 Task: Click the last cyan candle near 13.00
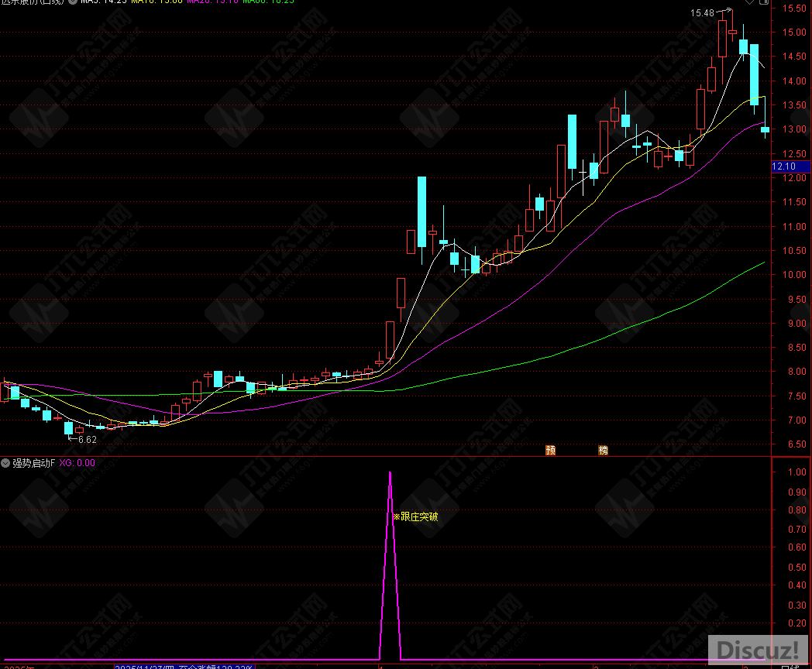(x=765, y=129)
